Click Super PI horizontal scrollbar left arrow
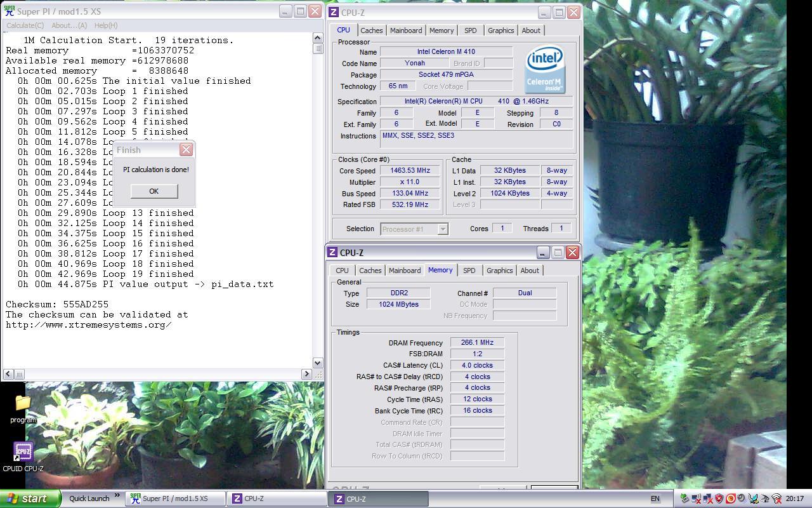The image size is (812, 508). (x=9, y=374)
